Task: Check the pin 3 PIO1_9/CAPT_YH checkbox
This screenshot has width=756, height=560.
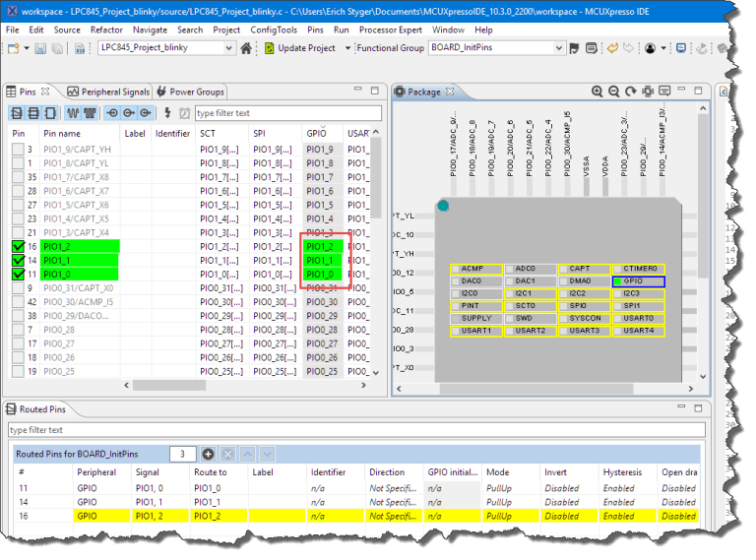Action: click(19, 150)
